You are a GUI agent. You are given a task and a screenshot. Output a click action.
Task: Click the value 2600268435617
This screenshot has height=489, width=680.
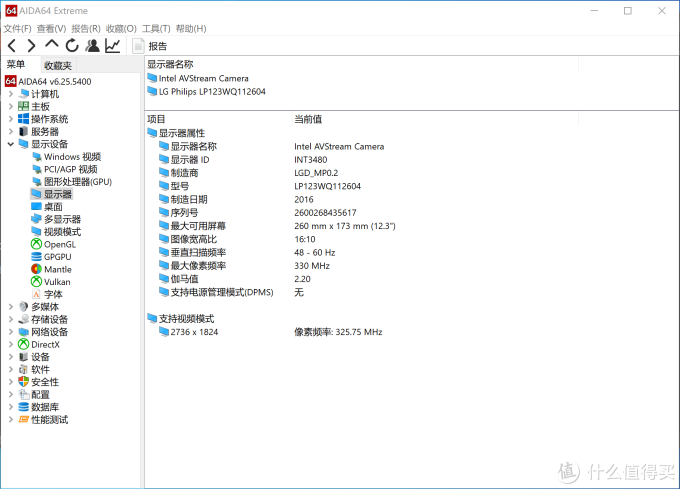click(x=325, y=213)
